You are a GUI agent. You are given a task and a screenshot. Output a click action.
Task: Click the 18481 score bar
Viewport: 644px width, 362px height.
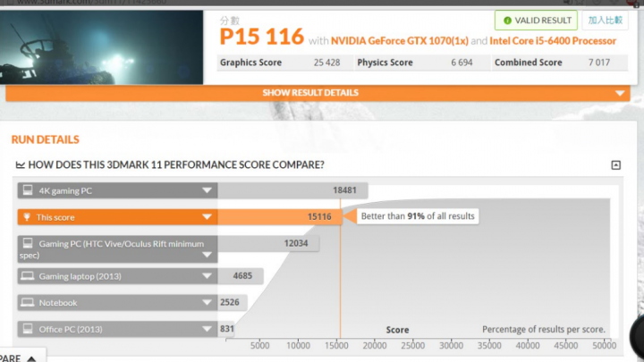click(x=292, y=190)
